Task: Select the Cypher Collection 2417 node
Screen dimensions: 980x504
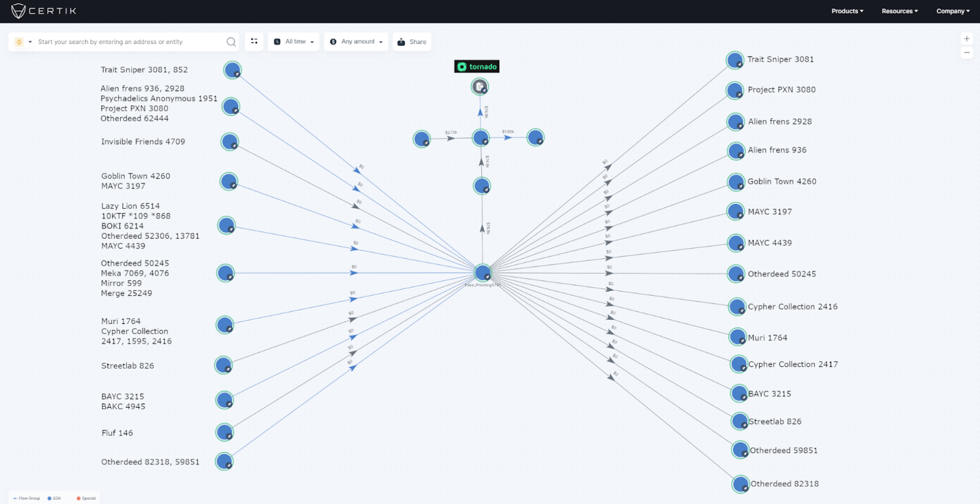Action: pyautogui.click(x=739, y=364)
